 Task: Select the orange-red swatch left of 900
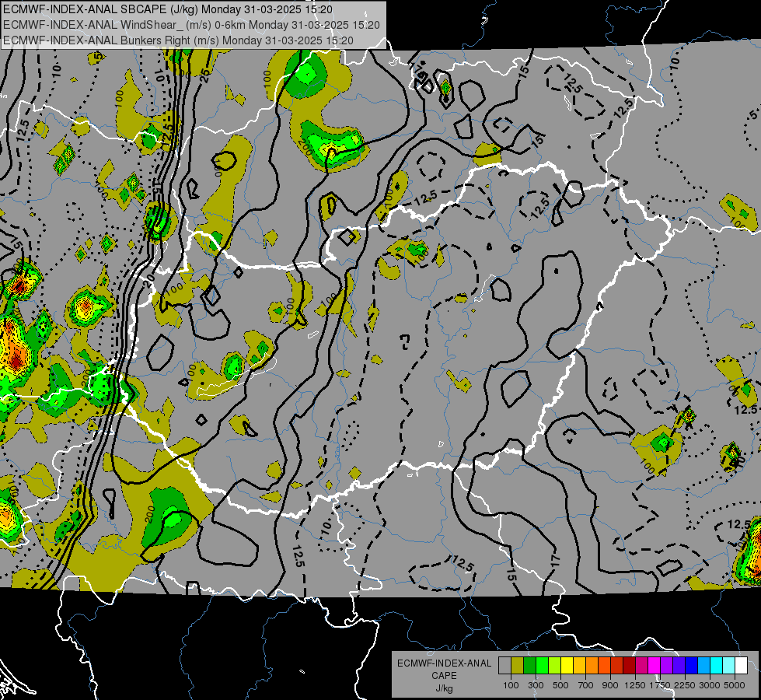point(604,665)
